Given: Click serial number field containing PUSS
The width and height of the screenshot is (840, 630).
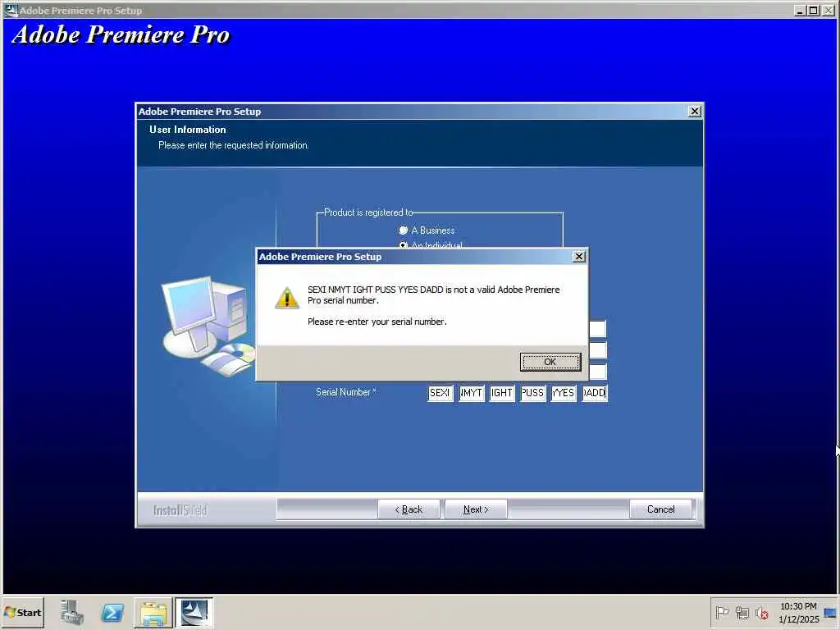Looking at the screenshot, I should click(532, 393).
